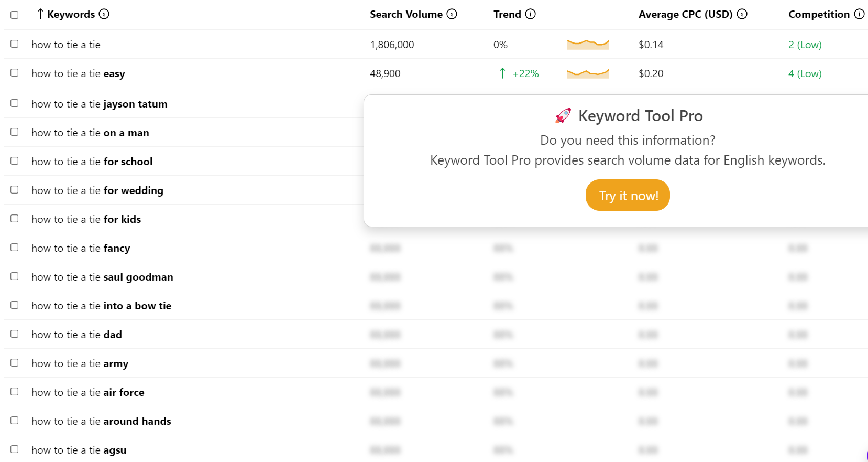Tick the 'air force' keyword checkbox
The image size is (868, 462).
click(15, 392)
